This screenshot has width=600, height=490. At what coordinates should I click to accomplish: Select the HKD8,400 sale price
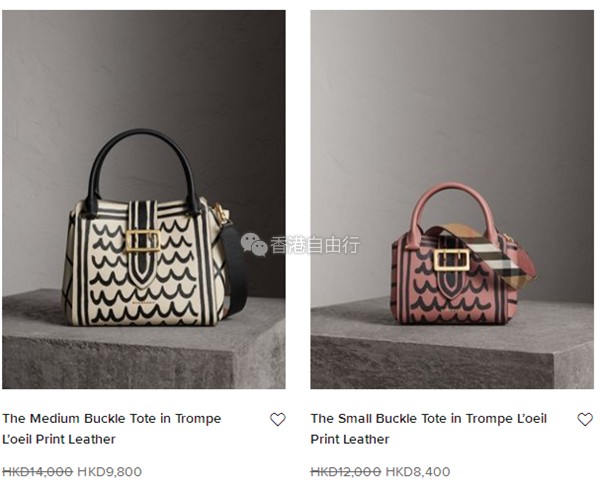[418, 472]
